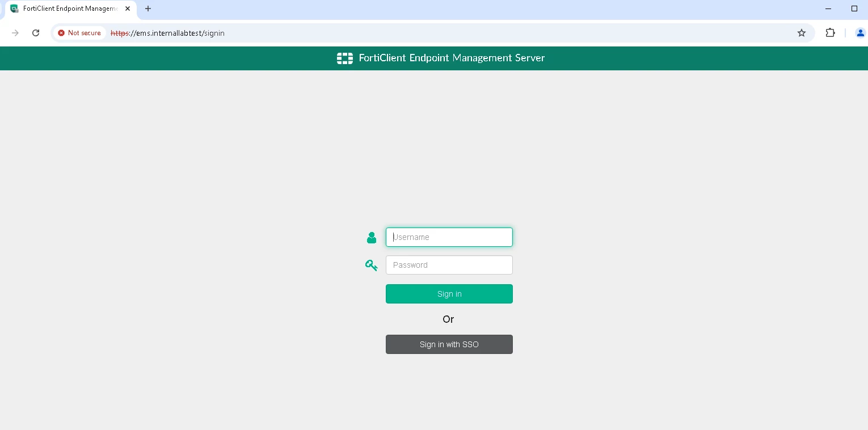Screen dimensions: 868x430
Task: Click the "Or" separator text
Action: (x=448, y=319)
